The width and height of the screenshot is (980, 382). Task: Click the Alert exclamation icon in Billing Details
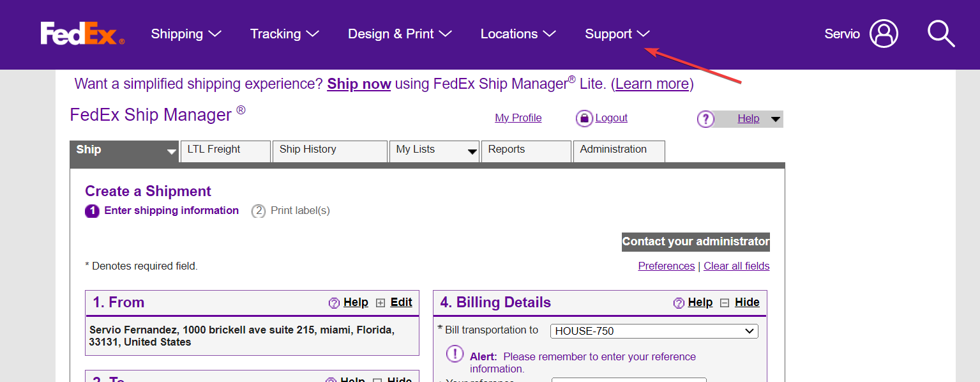[455, 353]
